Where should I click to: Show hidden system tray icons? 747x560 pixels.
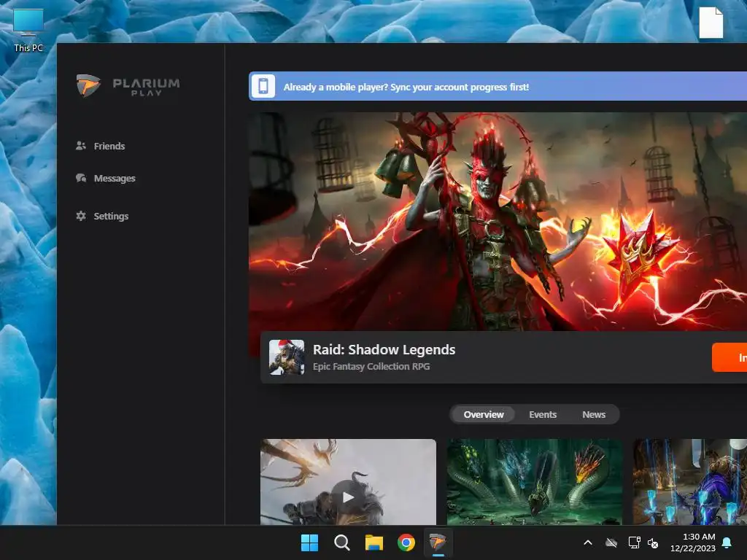click(x=588, y=542)
